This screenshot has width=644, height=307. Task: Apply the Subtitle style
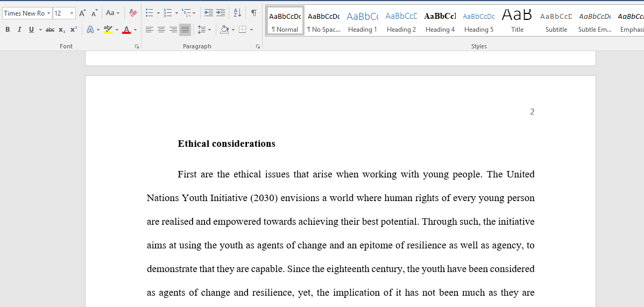coord(556,20)
